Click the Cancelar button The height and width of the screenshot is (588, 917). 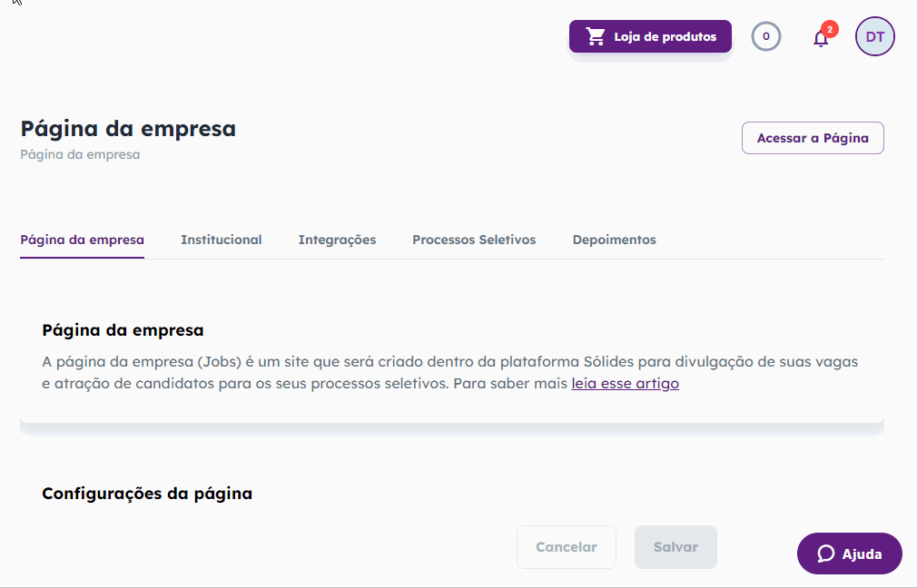pyautogui.click(x=567, y=547)
